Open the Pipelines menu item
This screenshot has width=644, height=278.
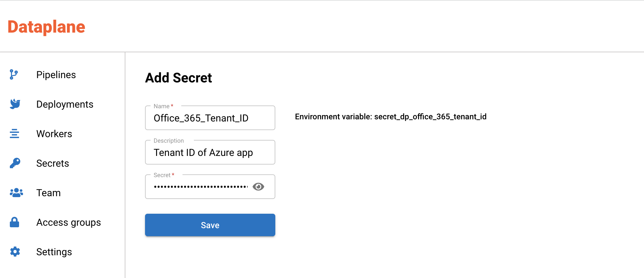point(56,75)
